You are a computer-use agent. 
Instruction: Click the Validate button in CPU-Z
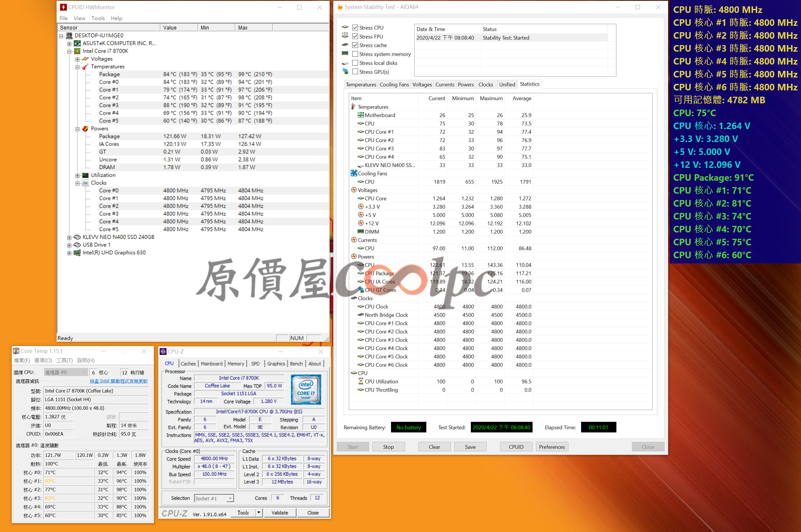tap(280, 512)
